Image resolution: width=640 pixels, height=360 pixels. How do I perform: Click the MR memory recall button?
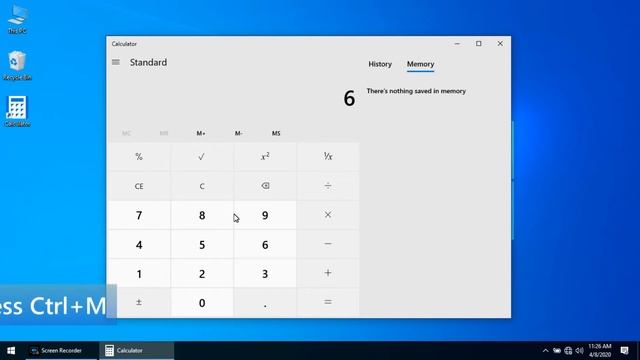tap(164, 133)
